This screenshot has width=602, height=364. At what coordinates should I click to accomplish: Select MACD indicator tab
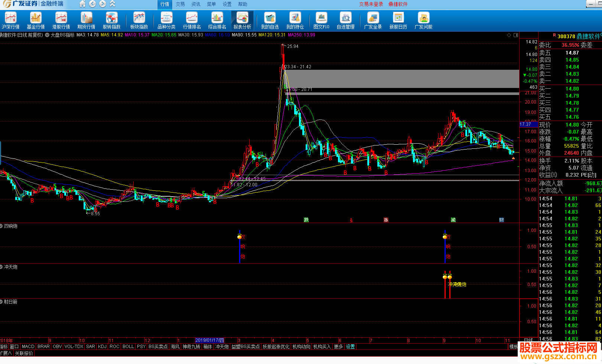click(x=28, y=347)
